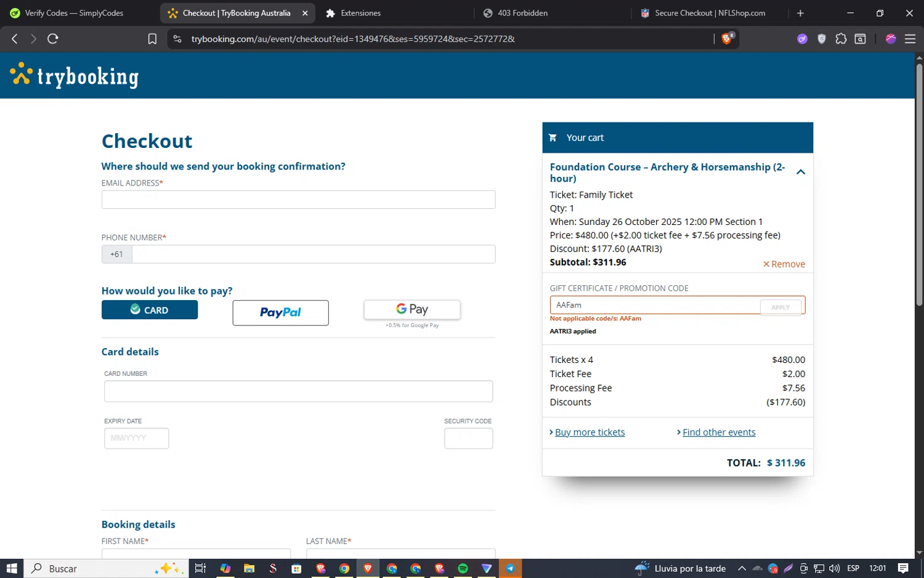Image resolution: width=924 pixels, height=578 pixels.
Task: Click the Last Name field
Action: point(400,553)
